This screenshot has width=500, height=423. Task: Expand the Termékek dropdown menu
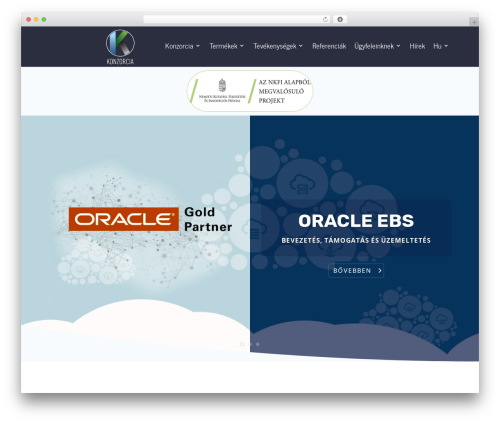click(226, 46)
